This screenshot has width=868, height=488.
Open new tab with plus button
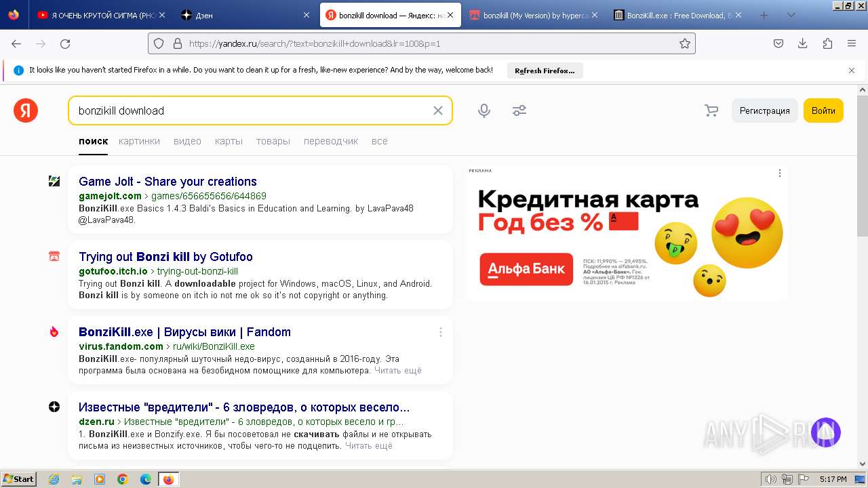(x=764, y=15)
